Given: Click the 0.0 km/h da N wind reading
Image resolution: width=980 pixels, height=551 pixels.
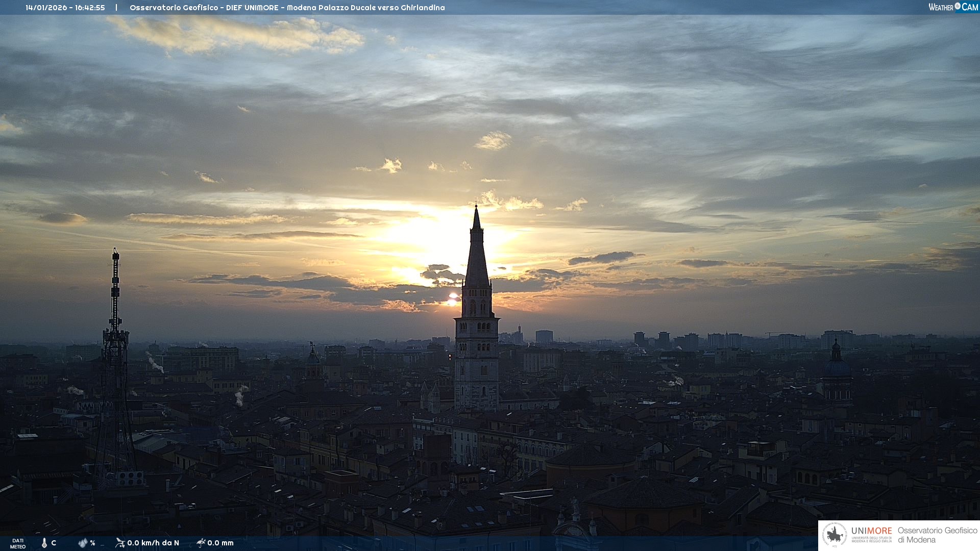Looking at the screenshot, I should click(153, 543).
